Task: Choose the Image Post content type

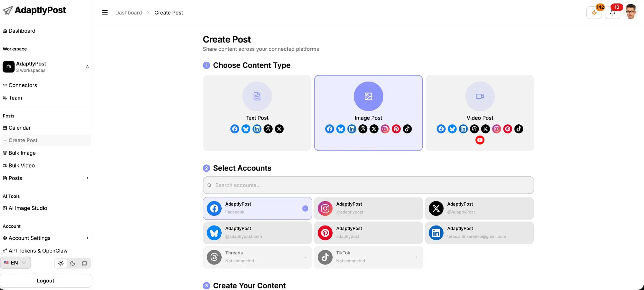Action: click(x=369, y=113)
